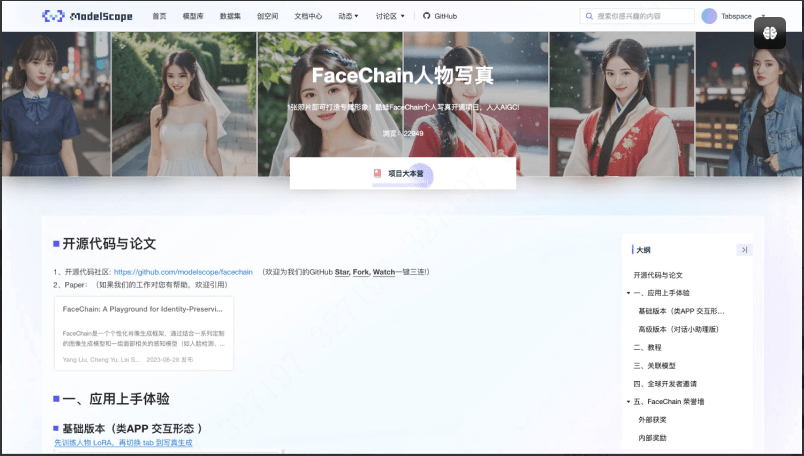Open the github.com/modelscope/facechain link
This screenshot has height=456, width=804.
click(x=183, y=272)
